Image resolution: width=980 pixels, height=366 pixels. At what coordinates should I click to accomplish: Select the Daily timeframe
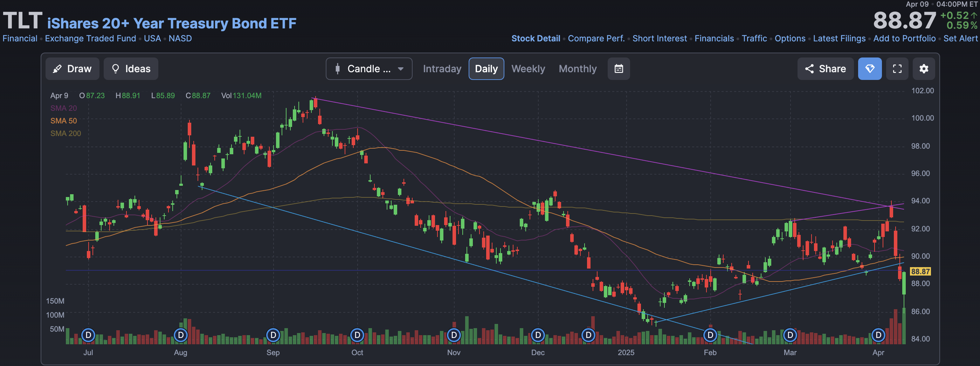(486, 69)
